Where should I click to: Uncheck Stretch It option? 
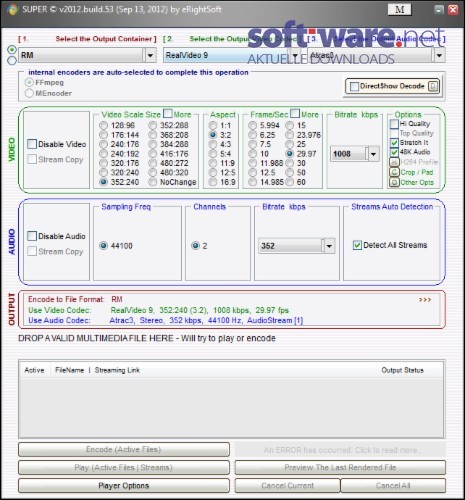tap(394, 143)
